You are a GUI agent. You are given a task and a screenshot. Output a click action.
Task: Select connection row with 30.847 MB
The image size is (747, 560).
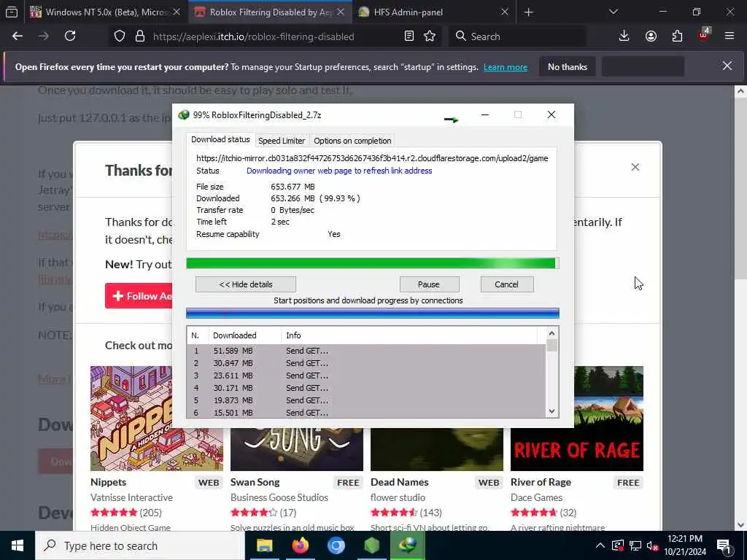[x=366, y=363]
